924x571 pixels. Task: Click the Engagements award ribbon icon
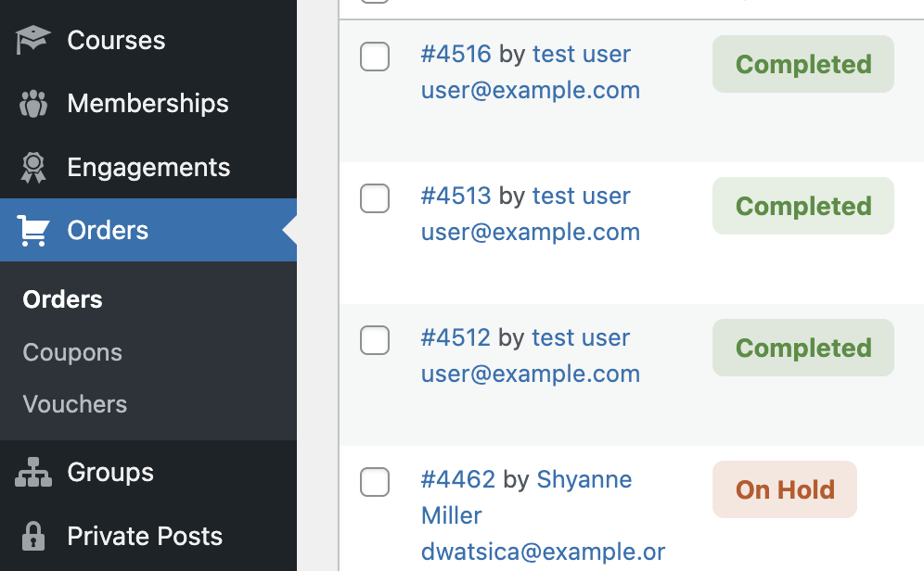(x=33, y=168)
